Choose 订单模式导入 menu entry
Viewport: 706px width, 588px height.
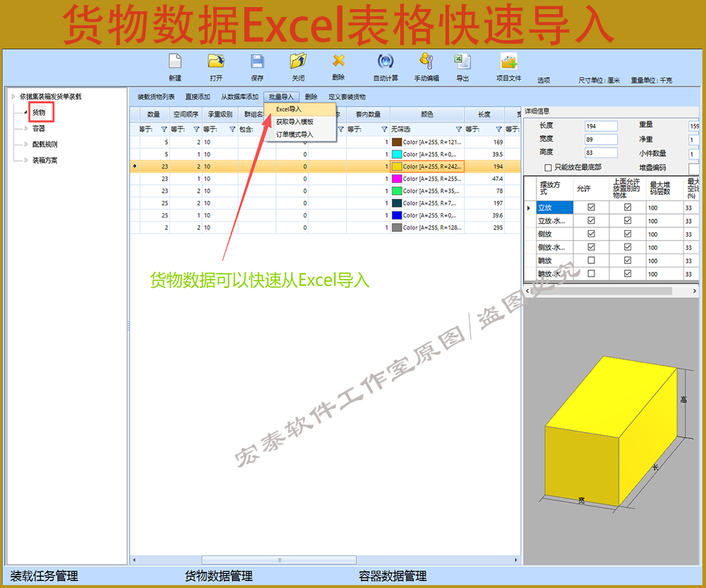pyautogui.click(x=300, y=134)
